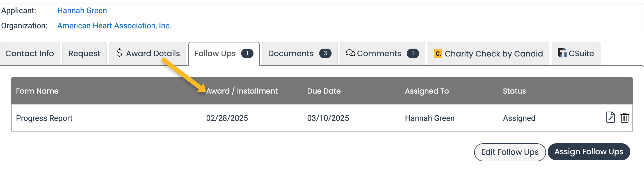Select the Documents tab
The width and height of the screenshot is (644, 172).
pyautogui.click(x=300, y=53)
